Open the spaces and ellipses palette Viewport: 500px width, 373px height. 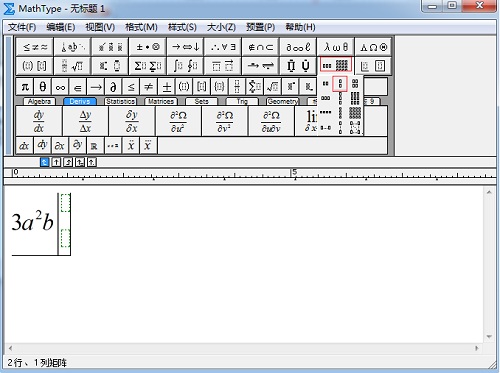[x=72, y=47]
